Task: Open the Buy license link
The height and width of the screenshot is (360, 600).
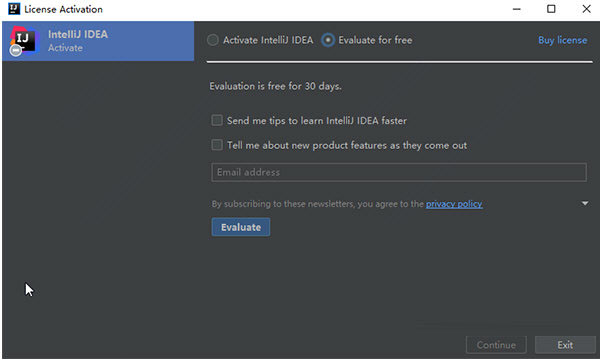Action: 562,40
